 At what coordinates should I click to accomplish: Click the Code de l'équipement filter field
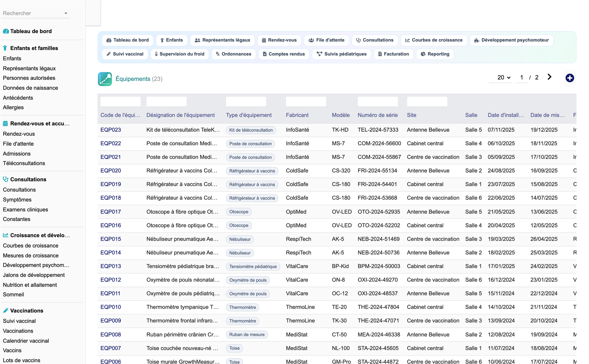[120, 102]
